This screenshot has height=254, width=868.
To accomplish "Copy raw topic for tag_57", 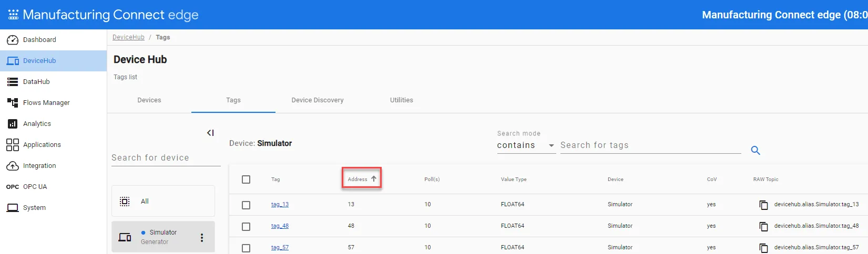I will [x=763, y=248].
